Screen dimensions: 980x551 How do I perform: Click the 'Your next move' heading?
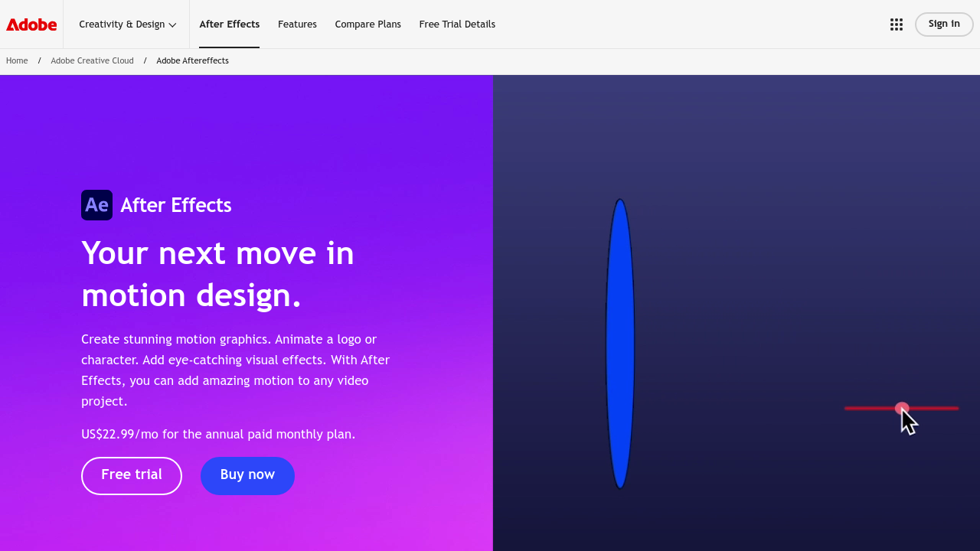tap(217, 274)
